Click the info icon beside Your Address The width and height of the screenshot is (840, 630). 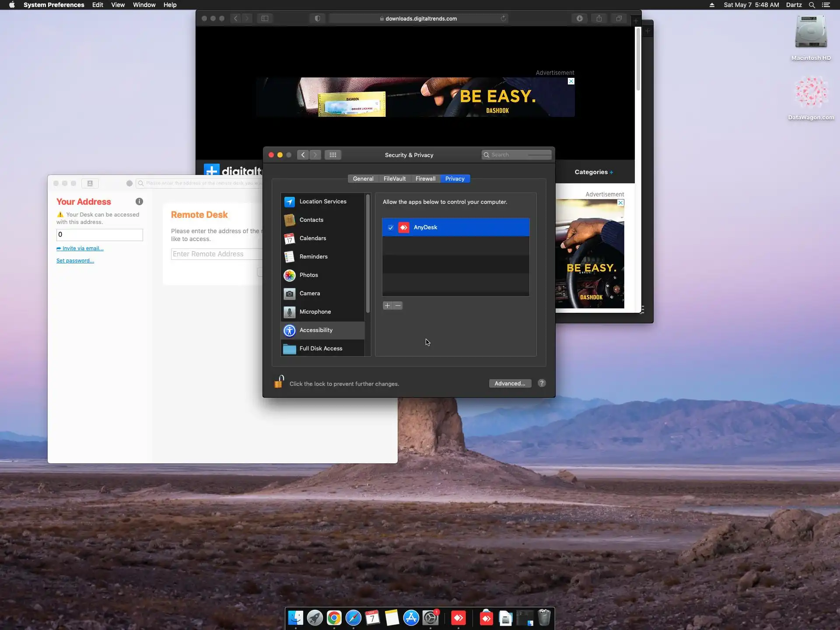click(139, 202)
